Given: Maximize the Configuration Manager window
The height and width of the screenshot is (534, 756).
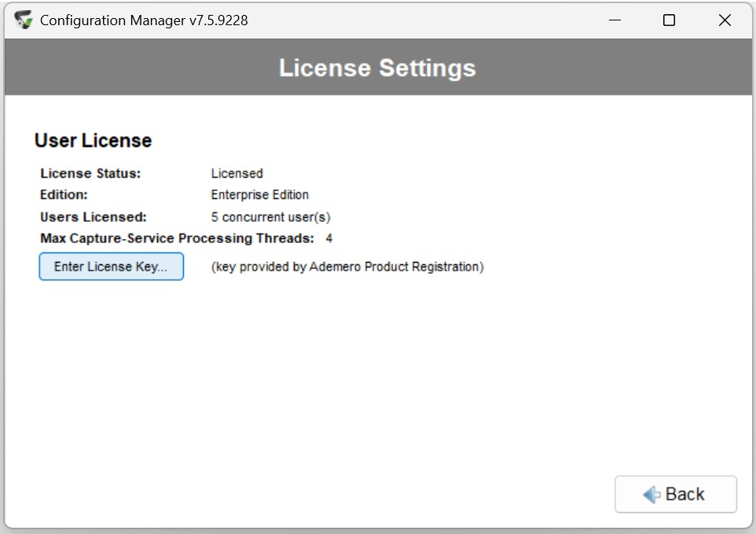Looking at the screenshot, I should click(669, 20).
